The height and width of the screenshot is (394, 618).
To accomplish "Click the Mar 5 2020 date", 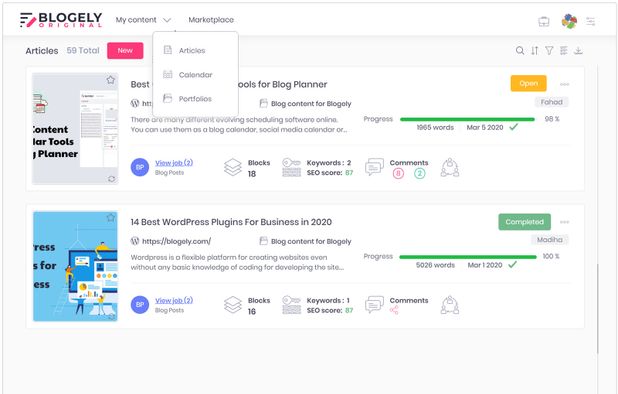I will [485, 127].
